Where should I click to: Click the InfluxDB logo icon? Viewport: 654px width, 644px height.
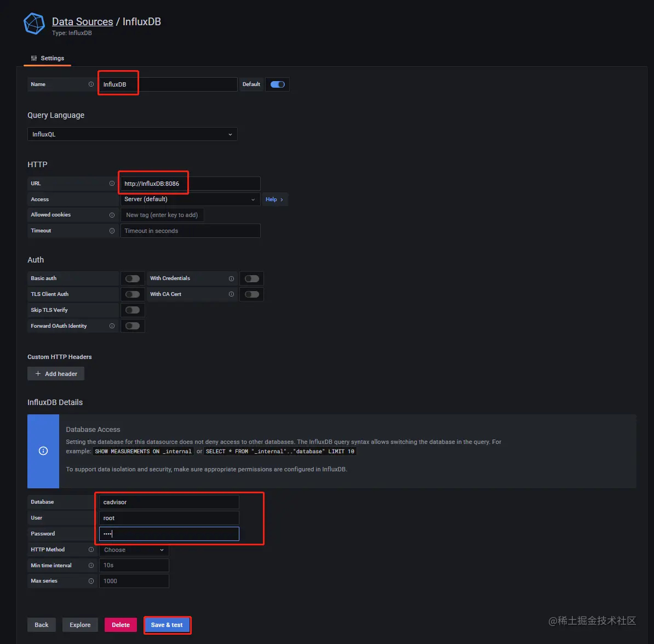pyautogui.click(x=34, y=24)
